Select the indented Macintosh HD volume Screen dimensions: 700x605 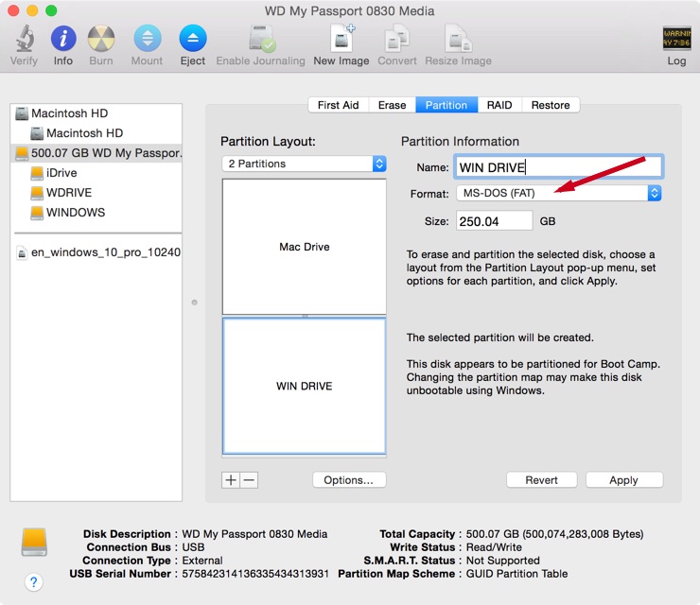(96, 133)
